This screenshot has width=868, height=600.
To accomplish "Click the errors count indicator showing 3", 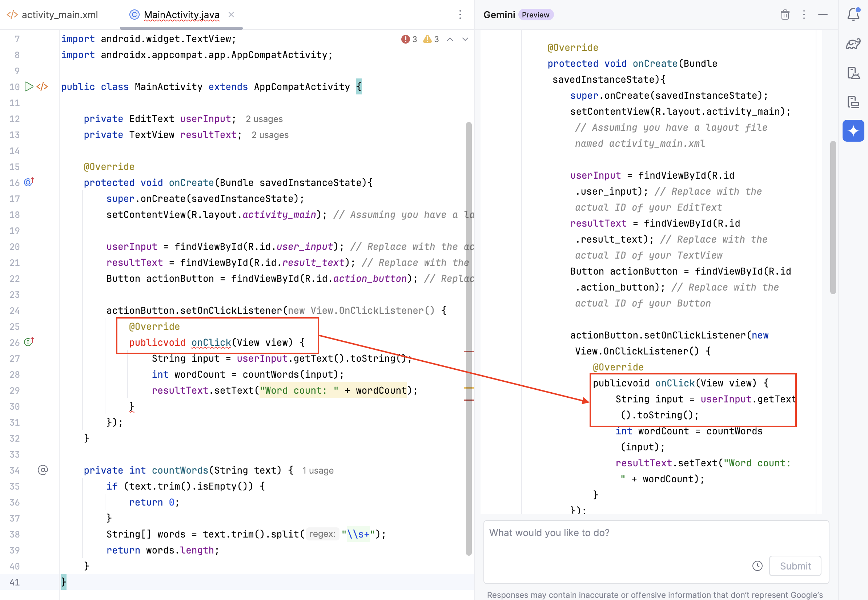I will click(409, 39).
